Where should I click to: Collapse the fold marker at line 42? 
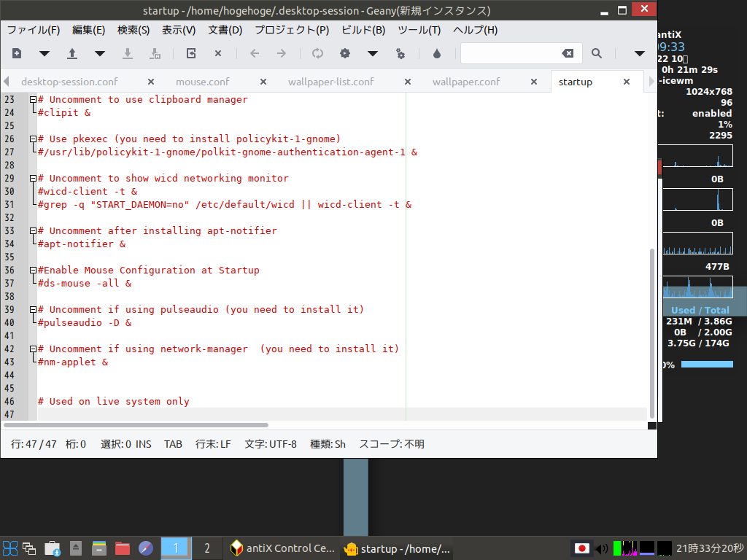pyautogui.click(x=33, y=349)
